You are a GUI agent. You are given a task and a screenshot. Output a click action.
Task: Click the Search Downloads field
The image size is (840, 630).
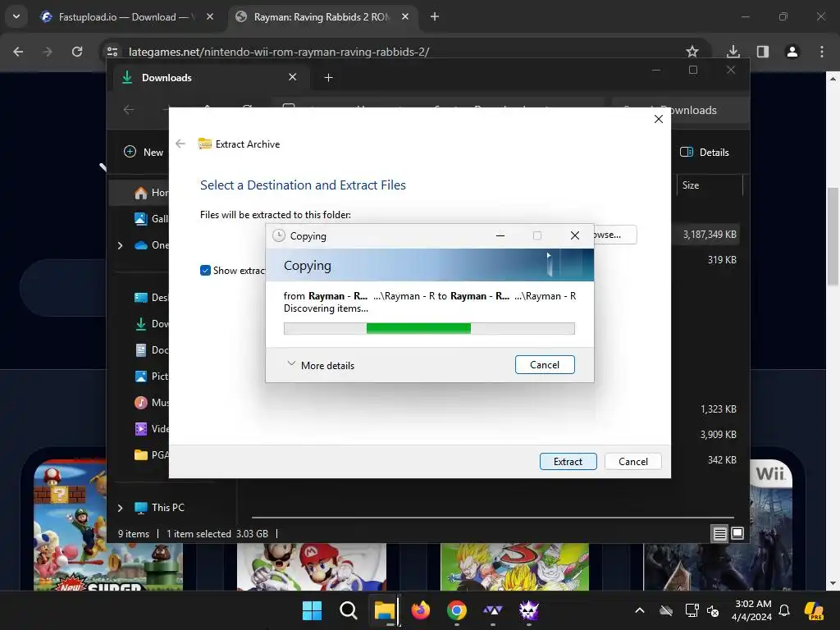tap(680, 110)
